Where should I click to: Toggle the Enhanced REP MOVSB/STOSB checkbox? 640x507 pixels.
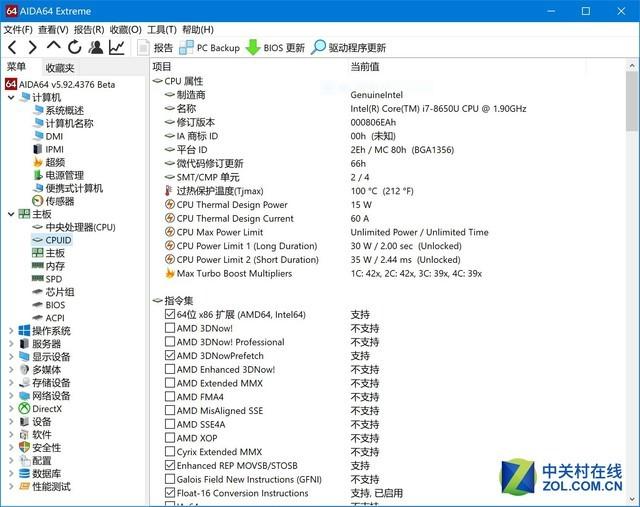[x=169, y=465]
